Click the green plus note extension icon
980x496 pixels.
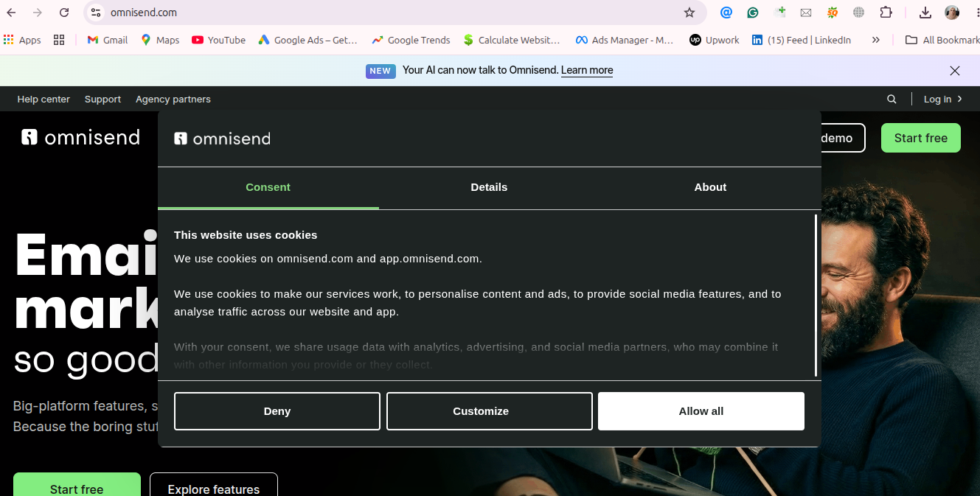coord(779,13)
